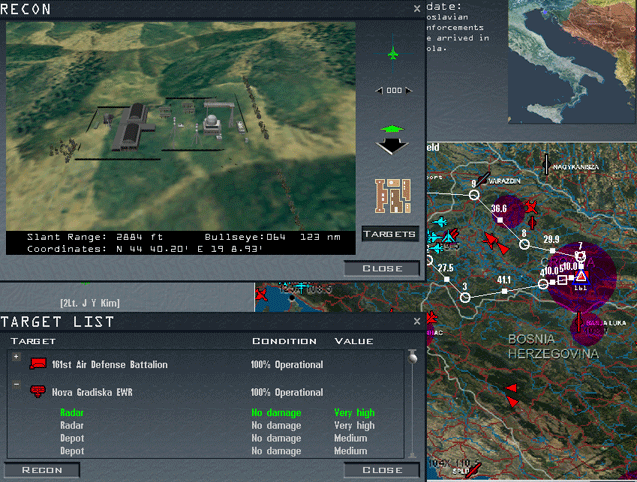Click the Bullseye 064 123 nm readout
Viewport: 637px width, 482px height.
click(273, 237)
